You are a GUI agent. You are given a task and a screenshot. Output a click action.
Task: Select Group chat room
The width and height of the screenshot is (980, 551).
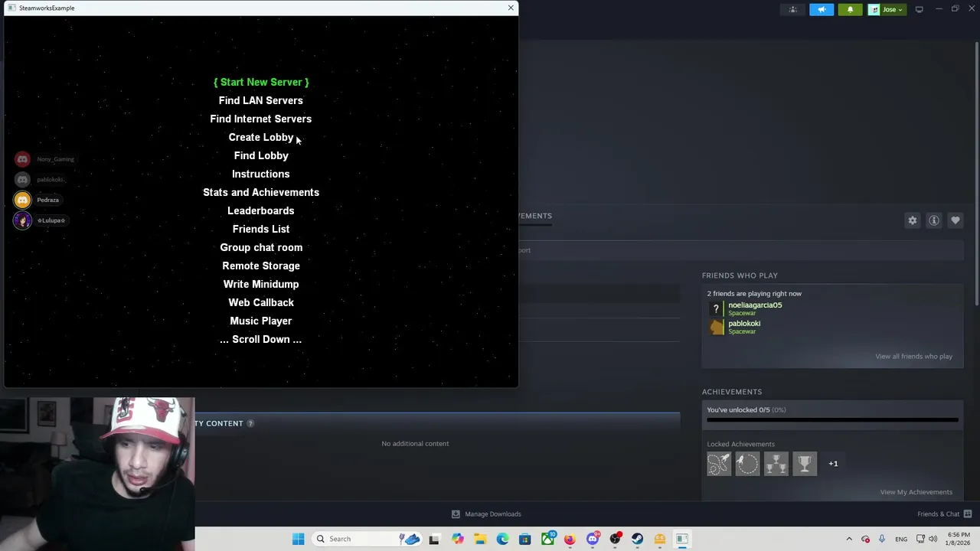pyautogui.click(x=261, y=247)
